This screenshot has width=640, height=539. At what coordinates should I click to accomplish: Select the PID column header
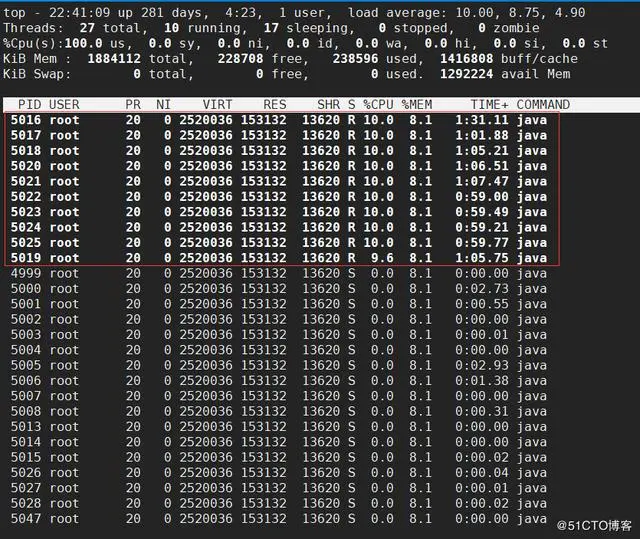29,104
